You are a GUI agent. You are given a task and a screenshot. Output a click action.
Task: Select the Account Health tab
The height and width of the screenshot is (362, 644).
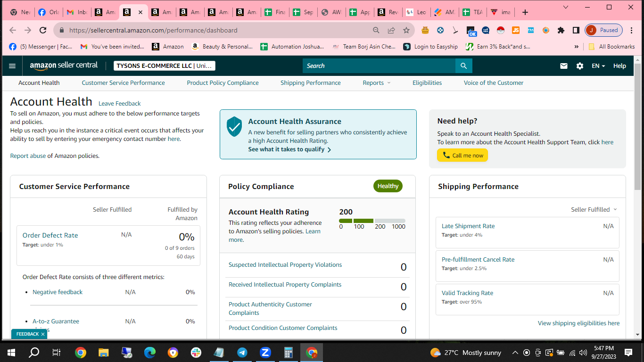click(x=39, y=82)
